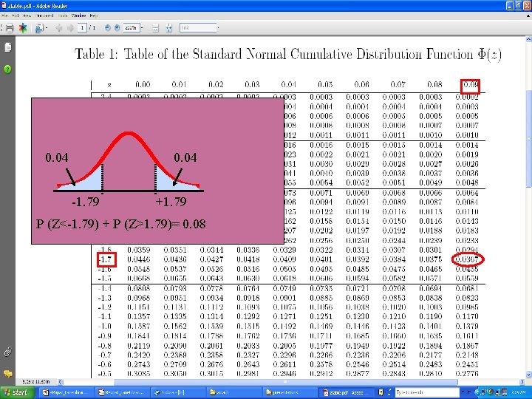Click the green help icon in sidebar
532x399 pixels.
7,69
